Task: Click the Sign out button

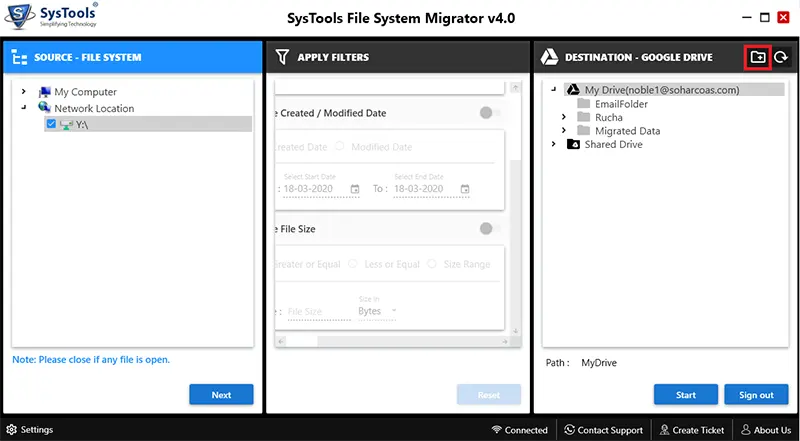Action: (x=756, y=395)
